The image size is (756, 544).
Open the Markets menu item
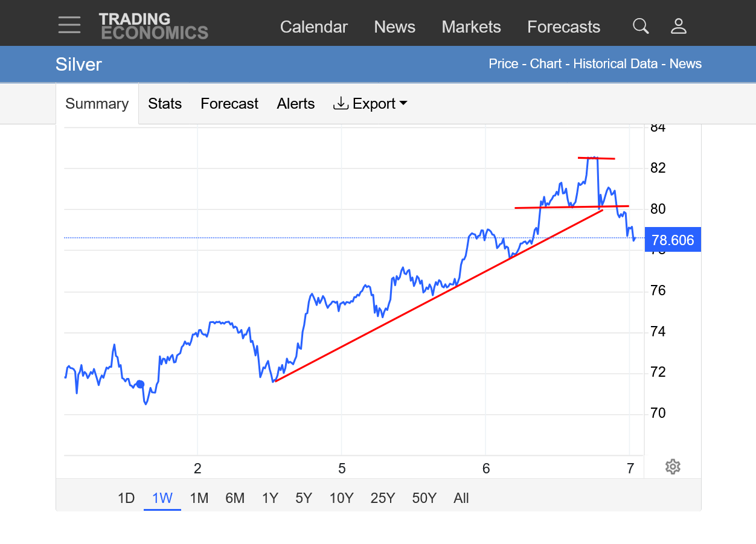coord(471,27)
